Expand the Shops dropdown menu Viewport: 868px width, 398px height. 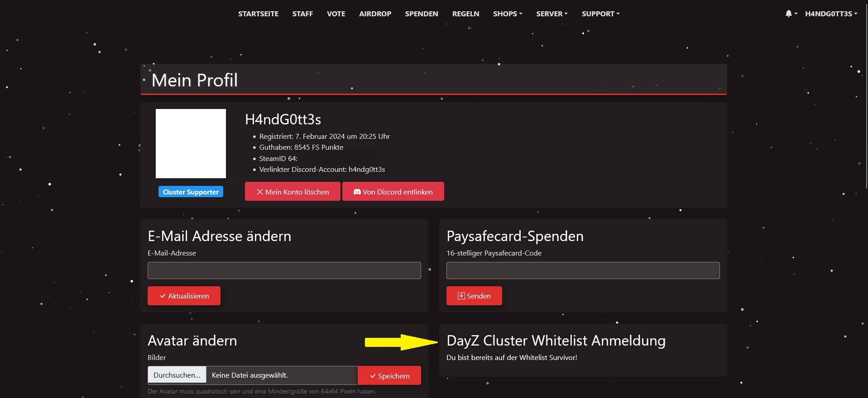click(508, 14)
